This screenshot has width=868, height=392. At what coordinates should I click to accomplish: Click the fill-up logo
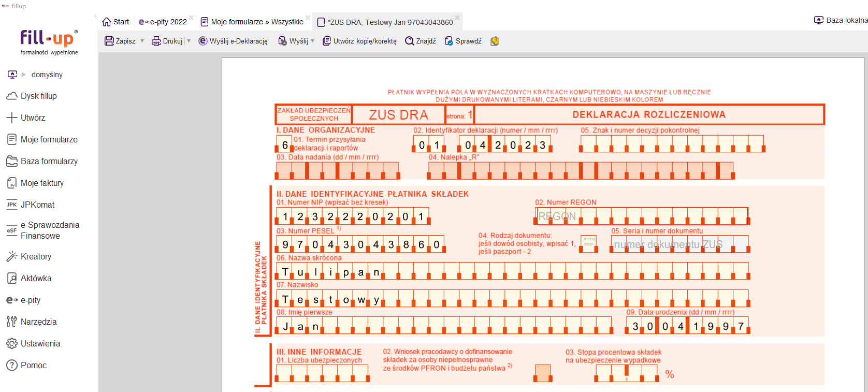point(49,42)
